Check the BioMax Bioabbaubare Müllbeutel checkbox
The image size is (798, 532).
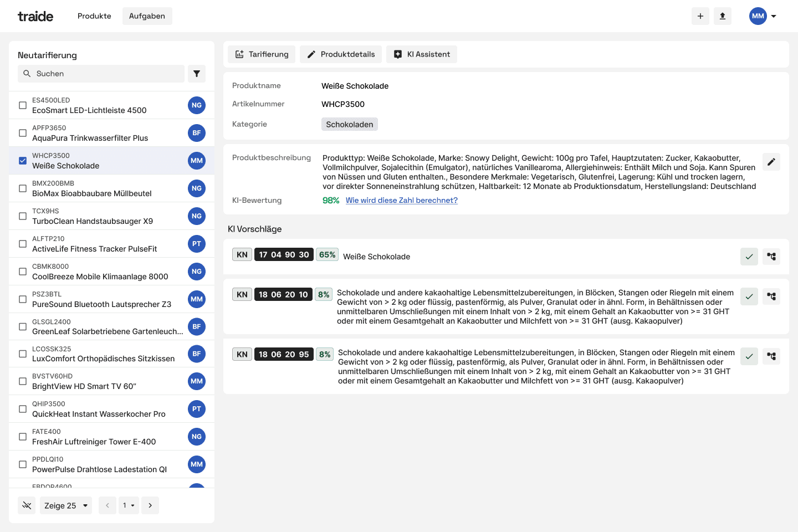23,188
